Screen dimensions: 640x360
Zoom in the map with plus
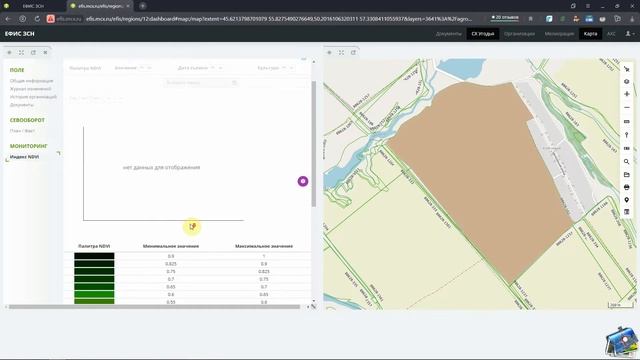point(627,94)
